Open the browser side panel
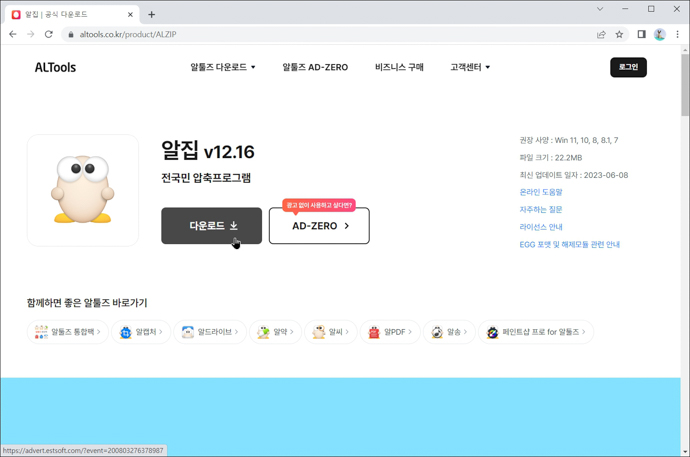690x457 pixels. (642, 34)
